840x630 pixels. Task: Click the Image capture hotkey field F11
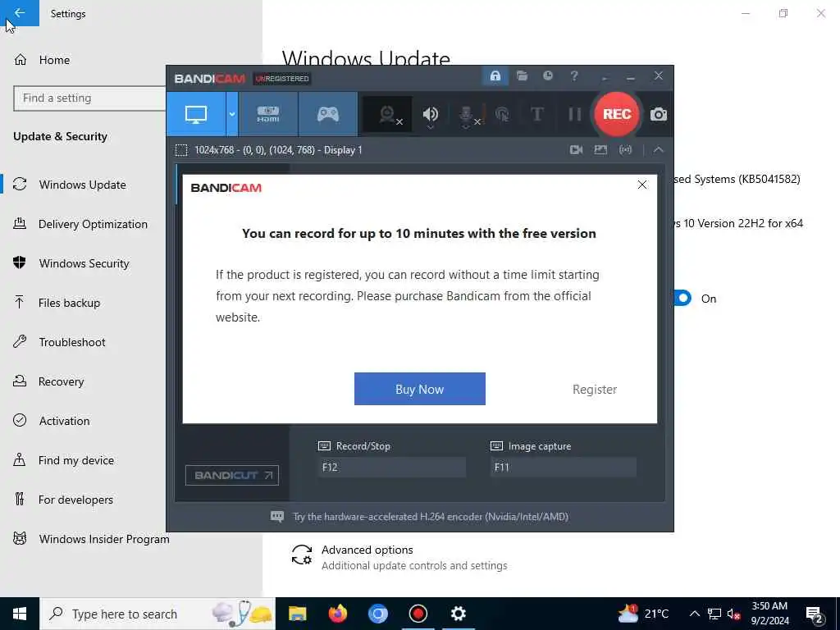563,467
